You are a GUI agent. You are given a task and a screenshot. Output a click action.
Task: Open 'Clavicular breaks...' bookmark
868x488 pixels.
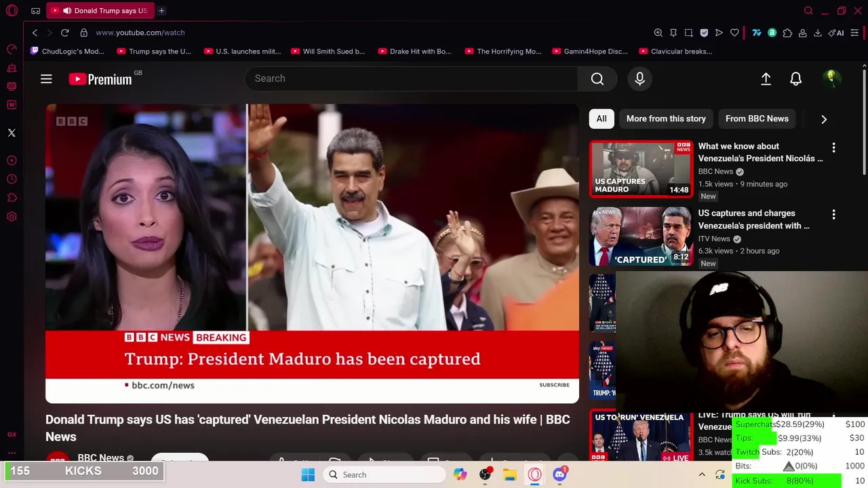point(675,52)
